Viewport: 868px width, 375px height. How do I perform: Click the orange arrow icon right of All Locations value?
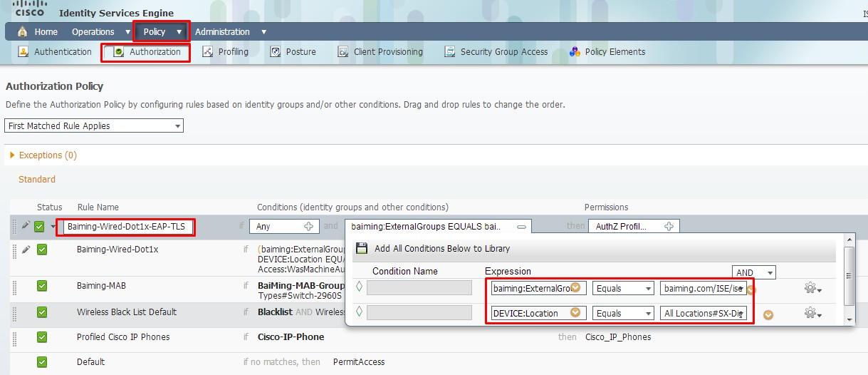point(768,314)
